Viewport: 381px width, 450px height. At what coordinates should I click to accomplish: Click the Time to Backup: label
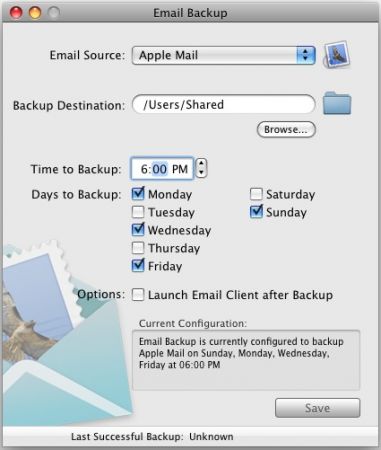coord(76,169)
